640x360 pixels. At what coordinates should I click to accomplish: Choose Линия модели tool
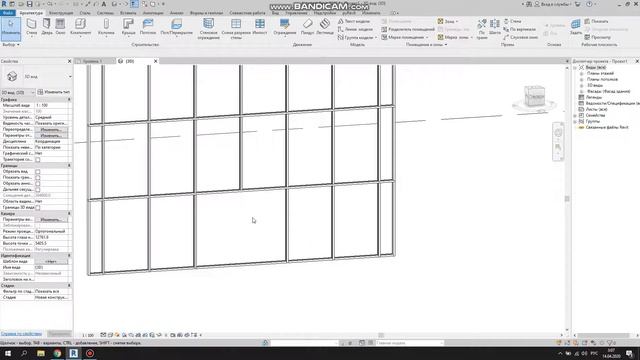click(355, 29)
